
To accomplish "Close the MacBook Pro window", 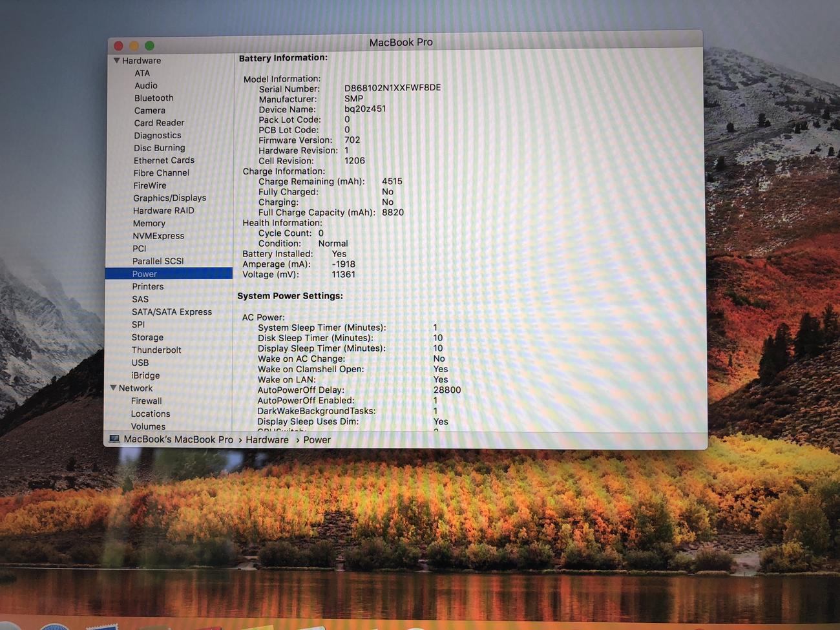I will click(118, 46).
